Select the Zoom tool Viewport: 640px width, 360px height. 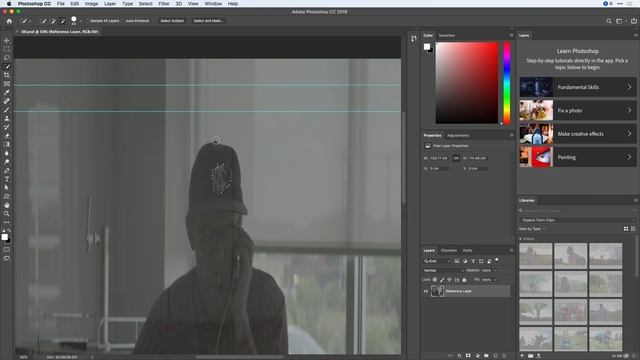coord(7,213)
